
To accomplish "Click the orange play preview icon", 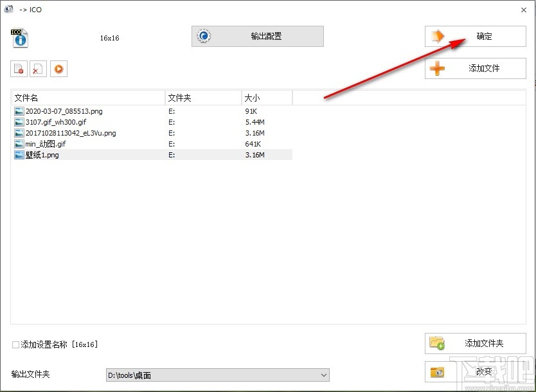I will tap(58, 69).
